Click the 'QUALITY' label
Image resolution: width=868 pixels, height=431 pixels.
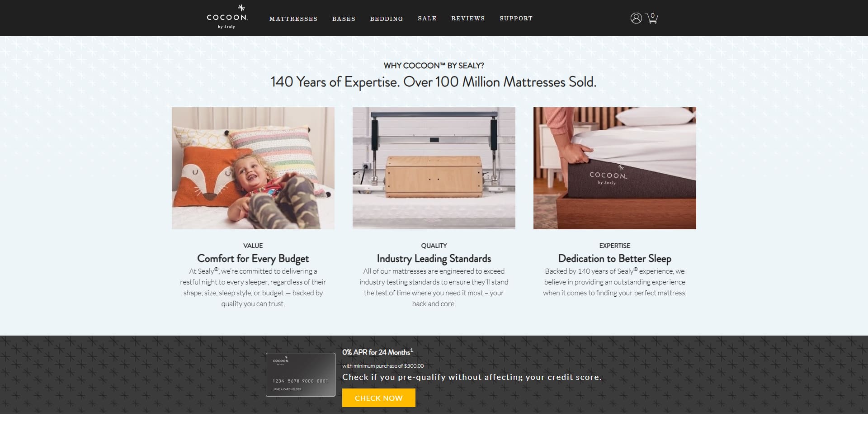(434, 246)
